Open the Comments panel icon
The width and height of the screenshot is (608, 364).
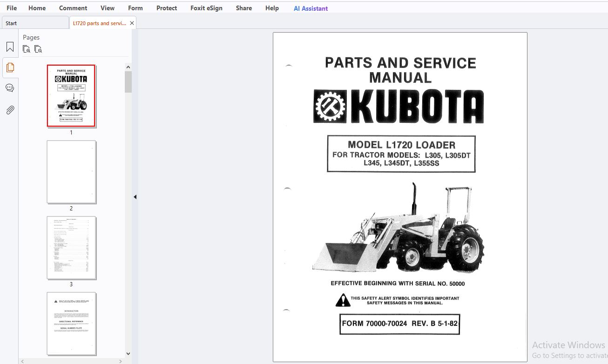pyautogui.click(x=10, y=88)
